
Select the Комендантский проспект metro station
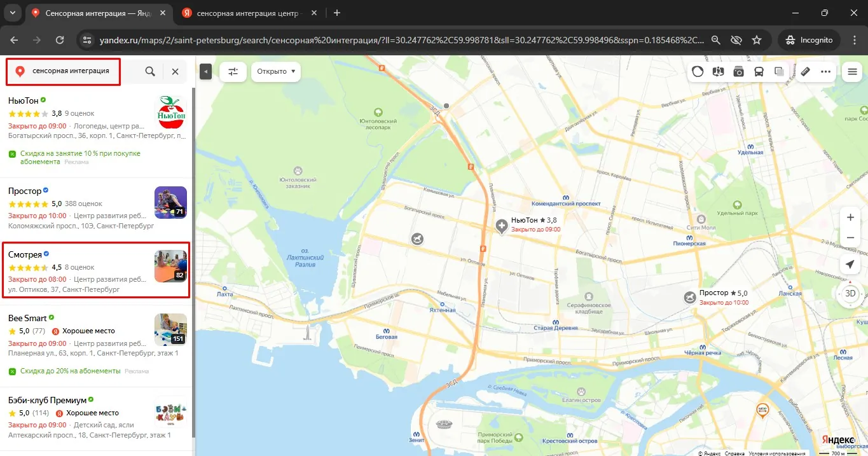click(567, 202)
